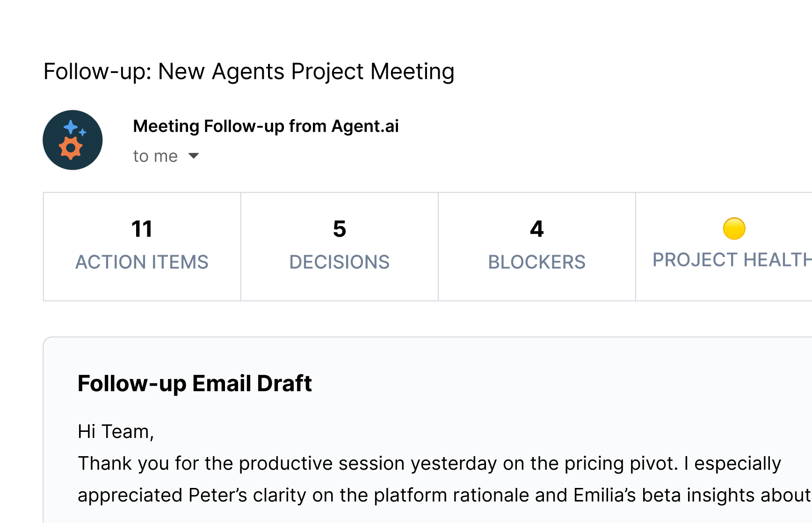
Task: Open sender name "Meeting Follow-up from Agent.ai"
Action: point(266,126)
